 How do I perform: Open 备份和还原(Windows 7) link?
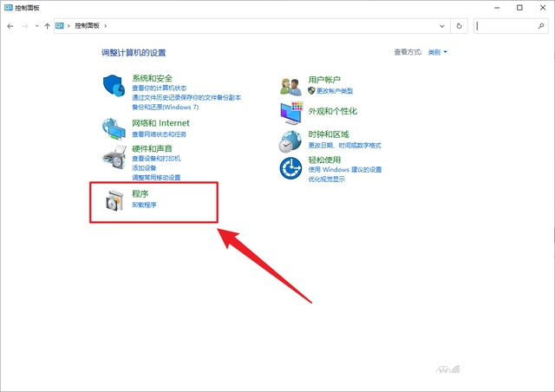click(x=165, y=107)
